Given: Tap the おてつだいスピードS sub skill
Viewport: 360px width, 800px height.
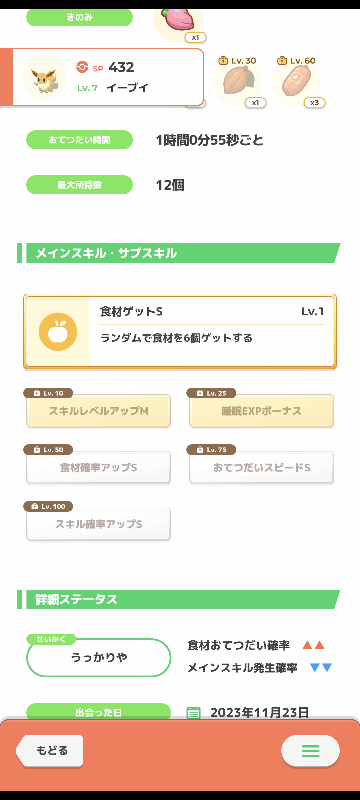Looking at the screenshot, I should point(262,467).
